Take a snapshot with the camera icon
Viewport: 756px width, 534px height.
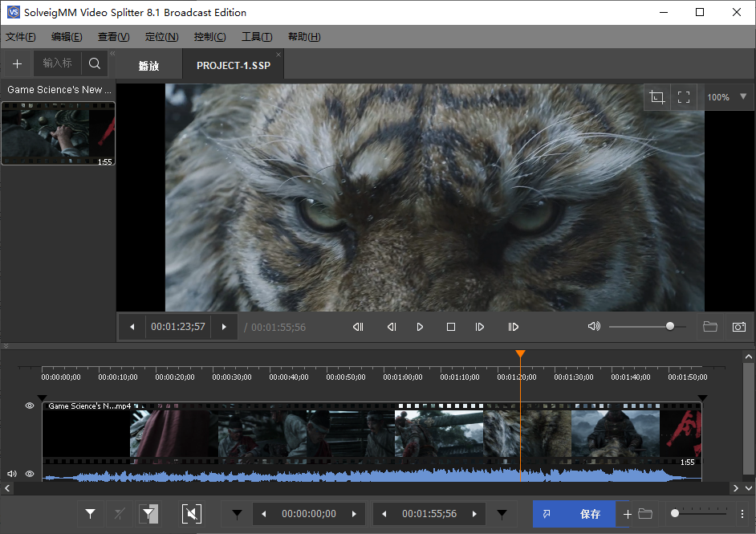(738, 327)
